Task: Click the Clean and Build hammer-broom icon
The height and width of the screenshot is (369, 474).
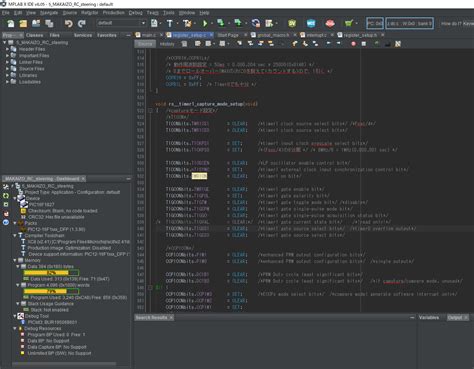Action: click(187, 23)
